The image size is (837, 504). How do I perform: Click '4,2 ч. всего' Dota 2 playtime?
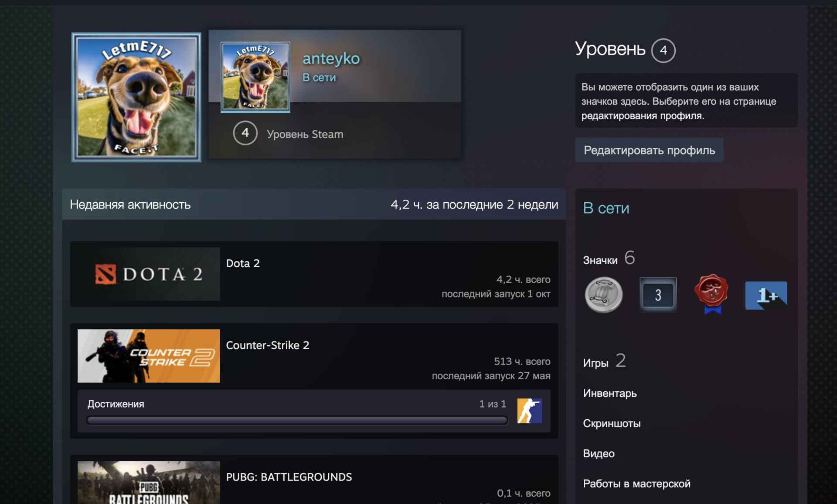(x=523, y=279)
